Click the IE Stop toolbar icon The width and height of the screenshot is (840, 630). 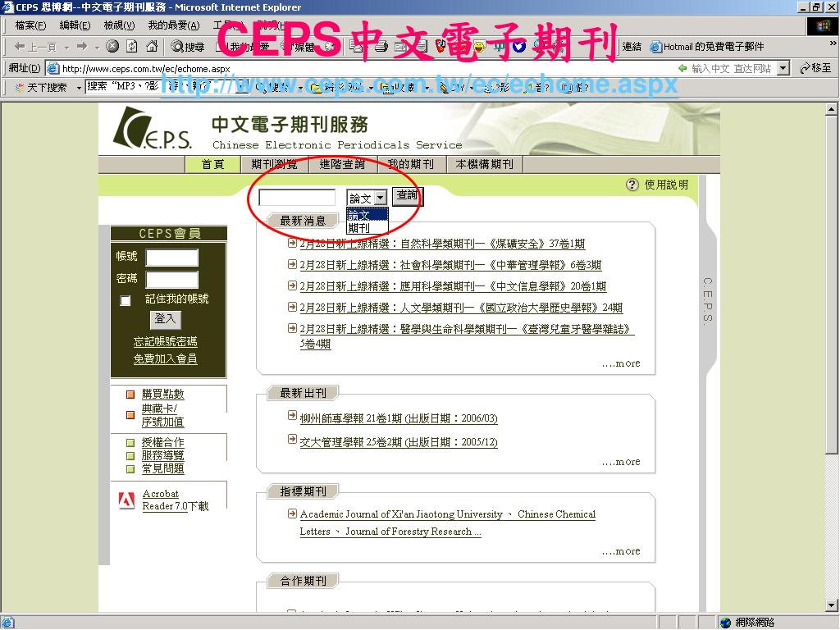112,46
